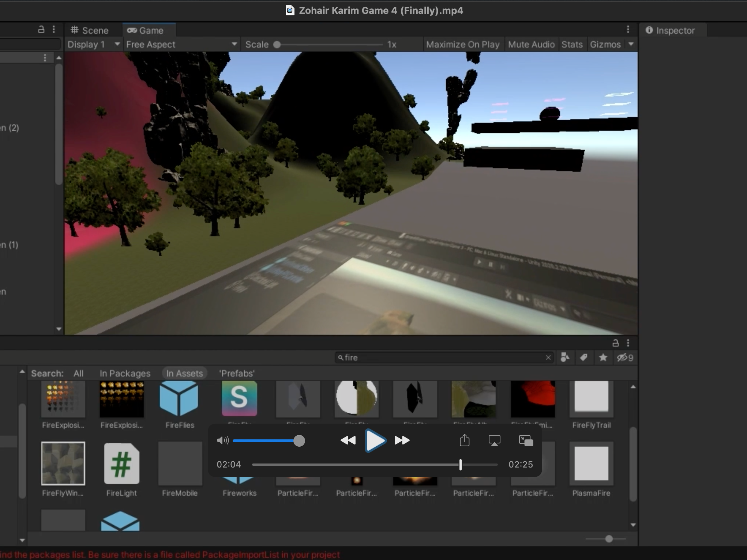Select the All search filter

tap(78, 373)
